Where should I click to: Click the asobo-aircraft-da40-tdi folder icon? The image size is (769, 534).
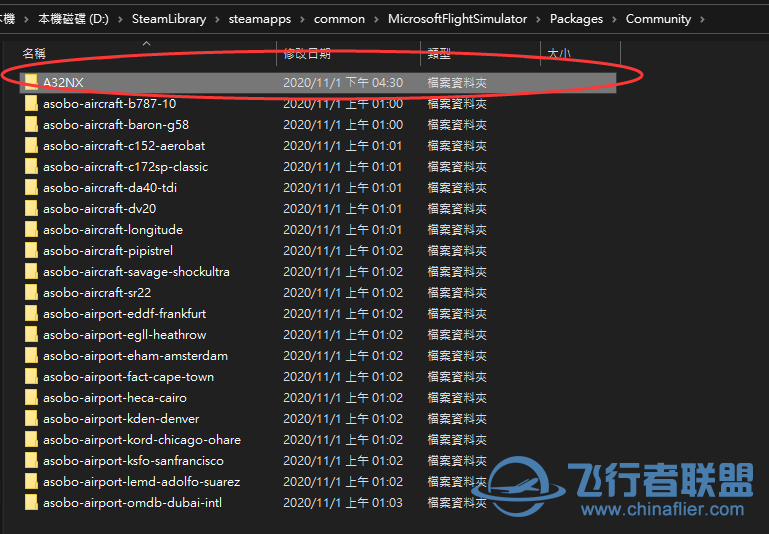(31, 187)
